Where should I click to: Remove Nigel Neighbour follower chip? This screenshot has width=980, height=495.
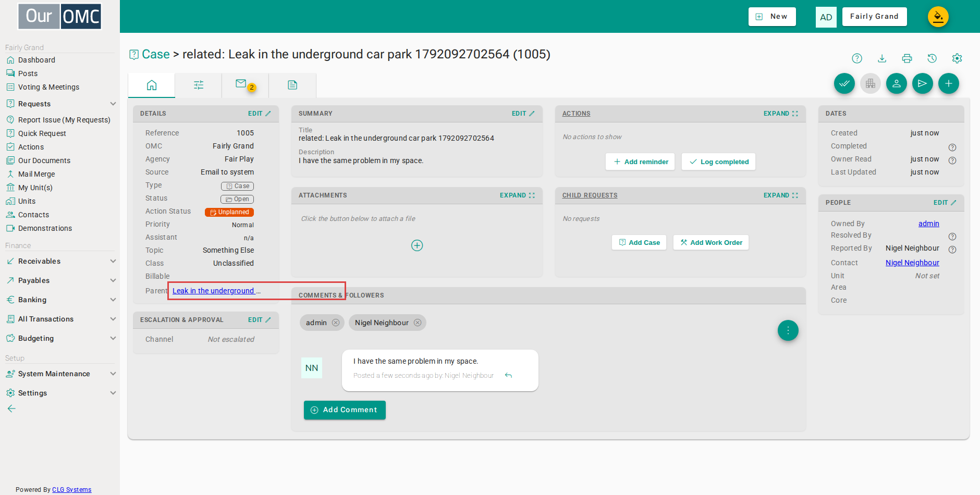click(418, 323)
